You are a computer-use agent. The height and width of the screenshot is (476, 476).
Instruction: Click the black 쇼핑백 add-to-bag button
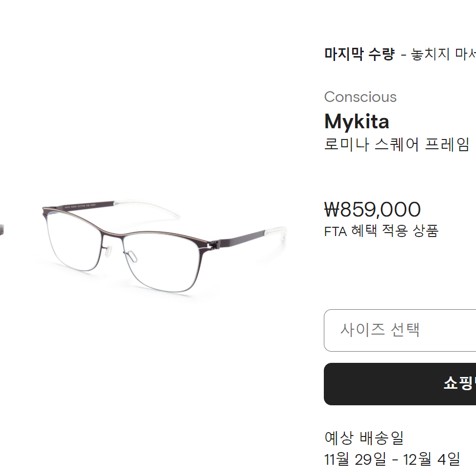click(x=400, y=384)
